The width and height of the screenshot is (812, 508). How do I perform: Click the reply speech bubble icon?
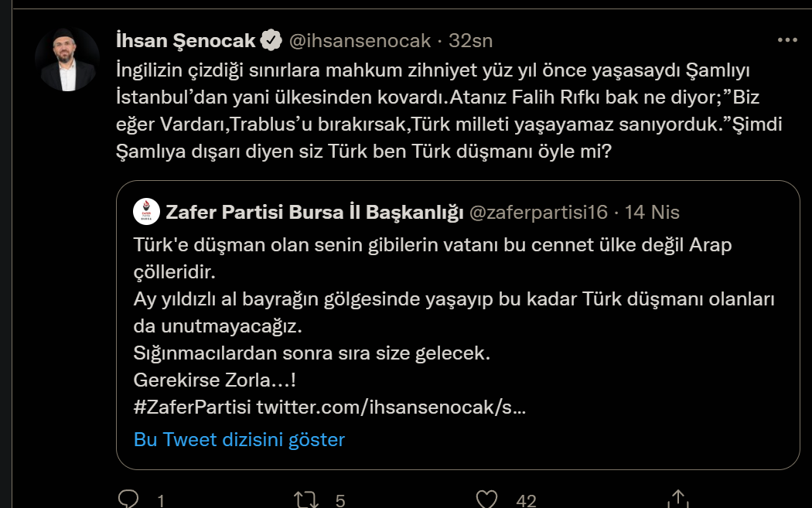[130, 499]
